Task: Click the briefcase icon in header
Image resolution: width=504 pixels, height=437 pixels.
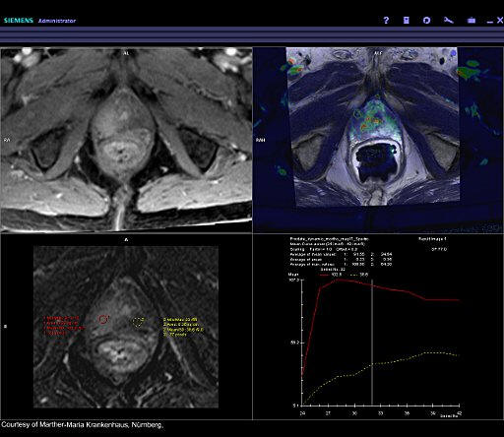Action: 472,21
